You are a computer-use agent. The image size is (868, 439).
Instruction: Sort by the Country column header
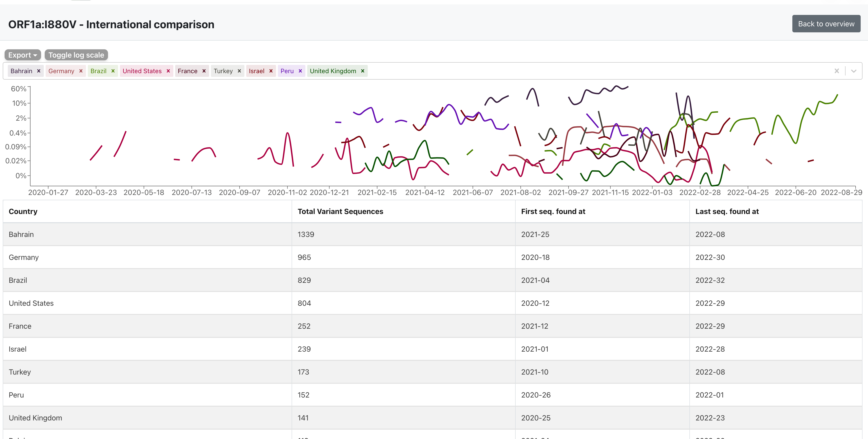click(x=23, y=211)
